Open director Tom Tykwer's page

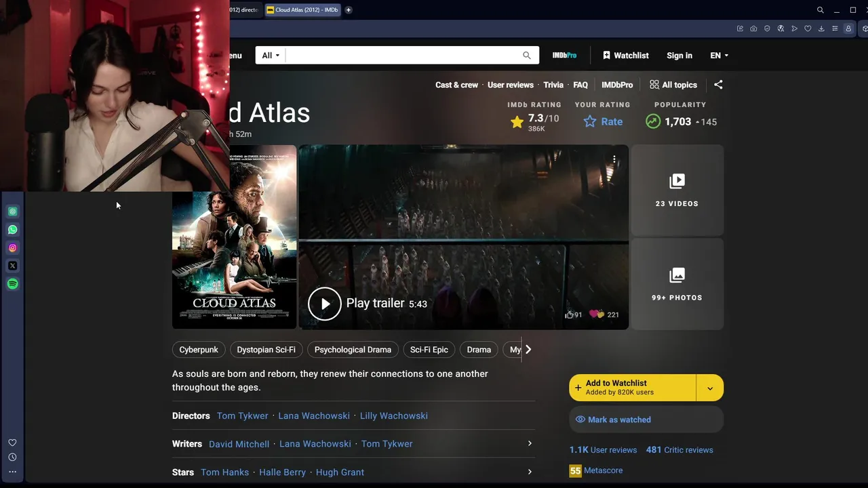coord(243,415)
